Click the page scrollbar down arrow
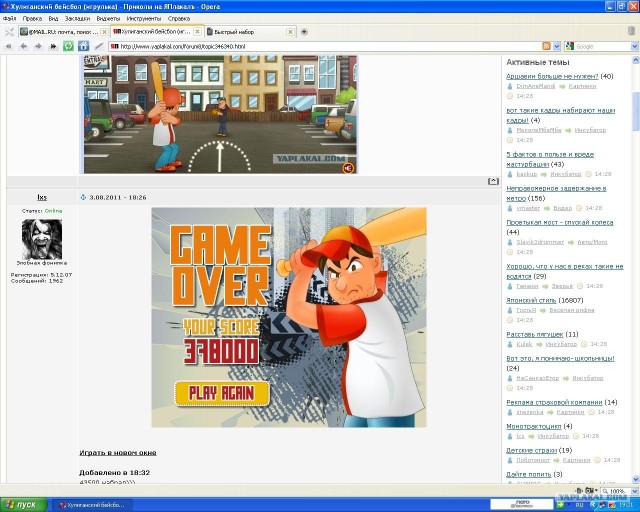This screenshot has height=512, width=640. [636, 479]
